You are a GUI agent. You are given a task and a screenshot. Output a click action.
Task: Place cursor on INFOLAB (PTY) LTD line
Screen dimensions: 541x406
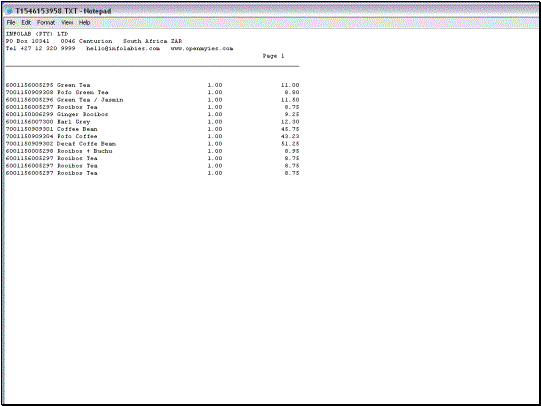37,34
